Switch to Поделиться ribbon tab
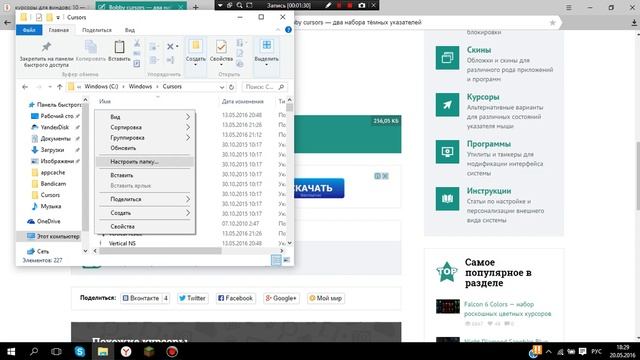 (x=97, y=30)
